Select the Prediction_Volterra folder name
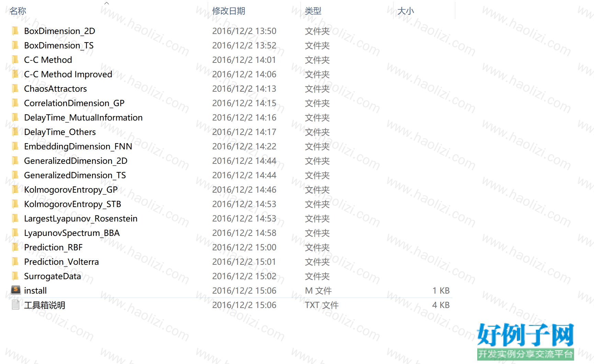 61,262
